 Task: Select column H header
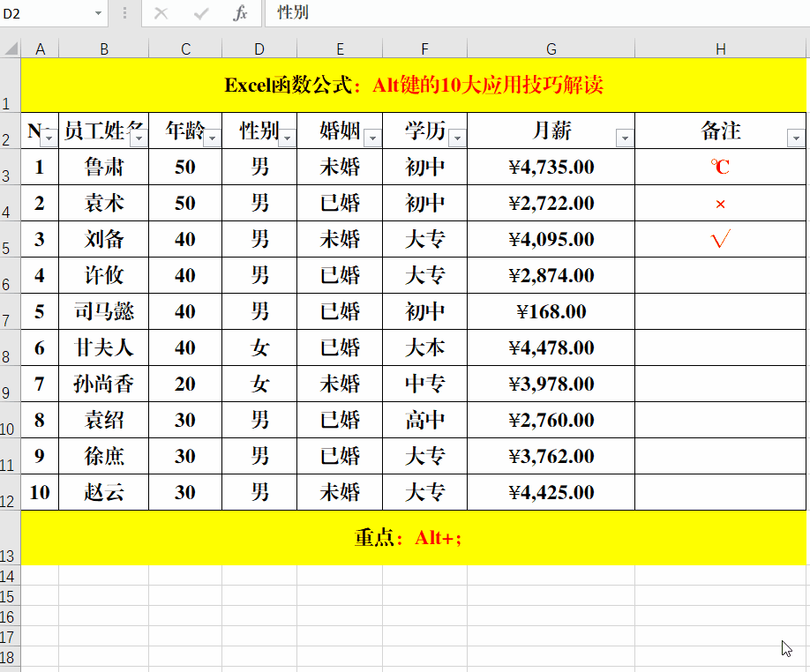click(721, 49)
